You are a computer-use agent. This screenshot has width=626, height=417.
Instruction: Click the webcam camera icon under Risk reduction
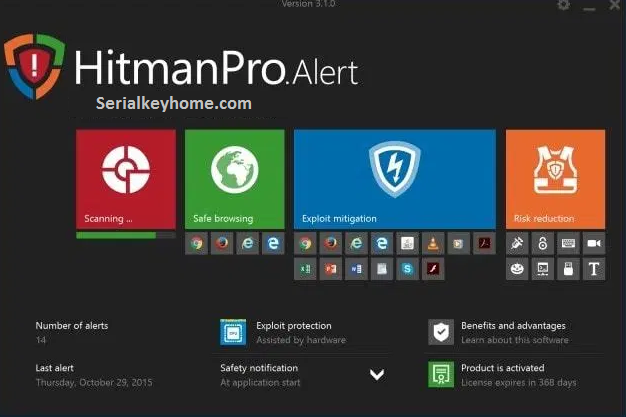tap(594, 243)
